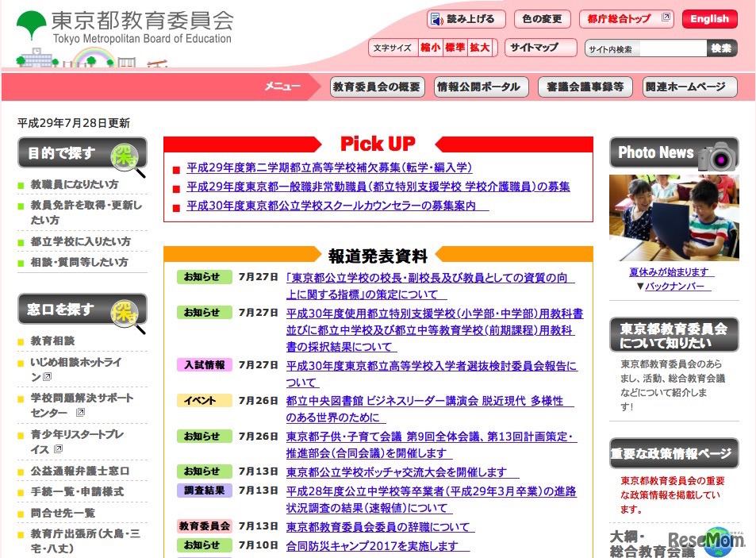This screenshot has width=756, height=558.
Task: Open 都立中央図書館ビジネスリーダー講演会 link
Action: pos(430,409)
